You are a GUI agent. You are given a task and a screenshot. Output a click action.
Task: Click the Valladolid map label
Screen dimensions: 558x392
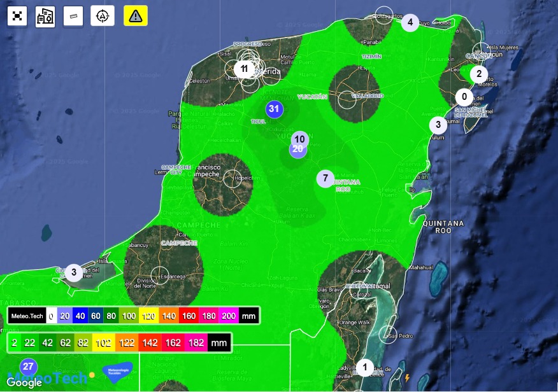[368, 95]
